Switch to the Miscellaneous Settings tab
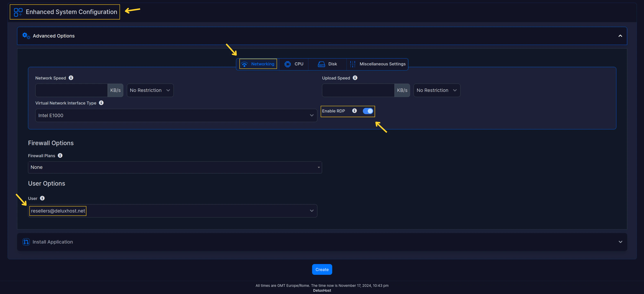The image size is (644, 294). click(x=378, y=64)
